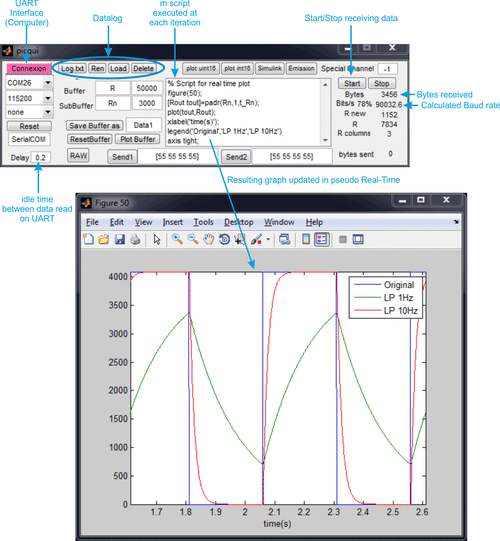Open the Desktop menu

239,222
